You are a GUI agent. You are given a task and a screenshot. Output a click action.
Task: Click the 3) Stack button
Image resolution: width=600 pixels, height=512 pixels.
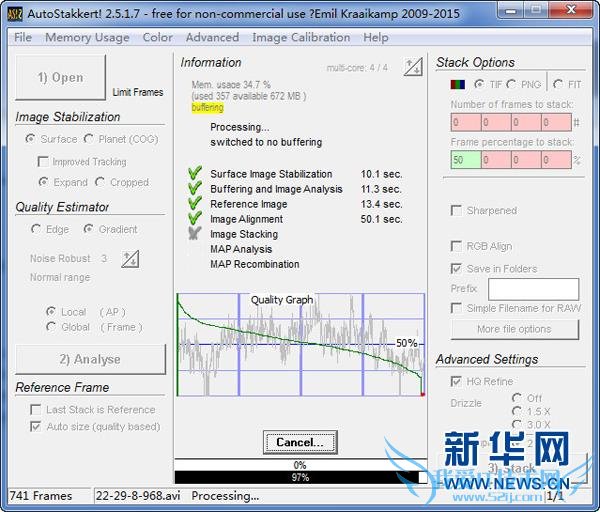pos(511,468)
